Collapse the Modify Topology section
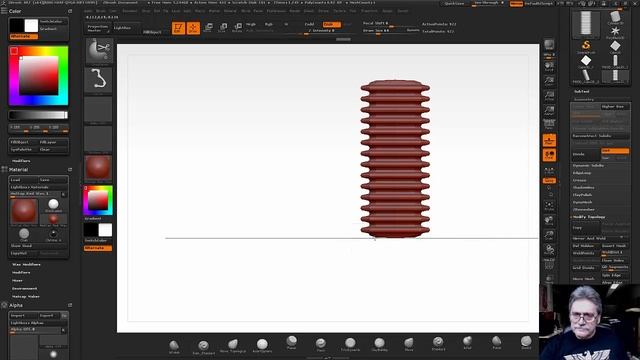 (589, 217)
